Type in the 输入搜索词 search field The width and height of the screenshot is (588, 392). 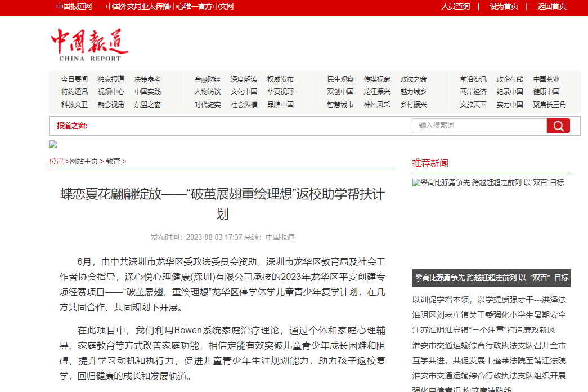[479, 126]
